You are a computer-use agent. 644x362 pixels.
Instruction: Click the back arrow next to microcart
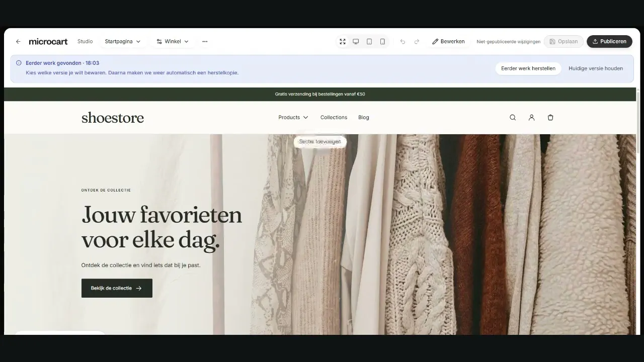[x=18, y=42]
